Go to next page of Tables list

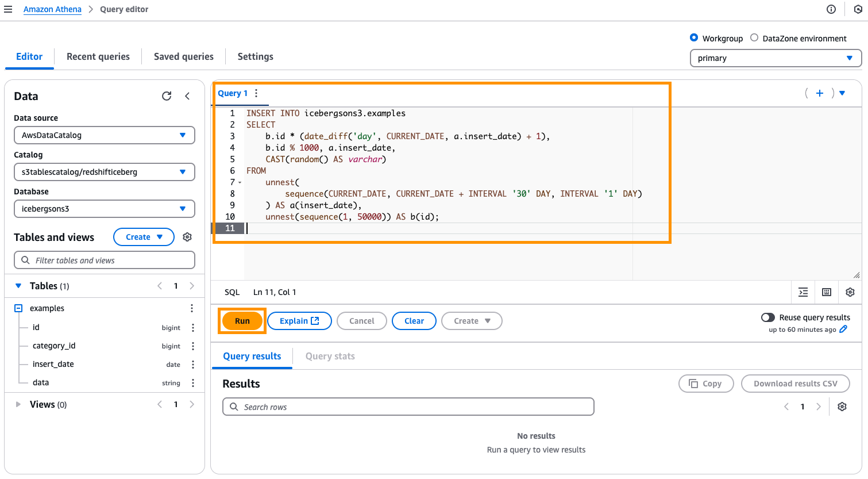point(192,286)
